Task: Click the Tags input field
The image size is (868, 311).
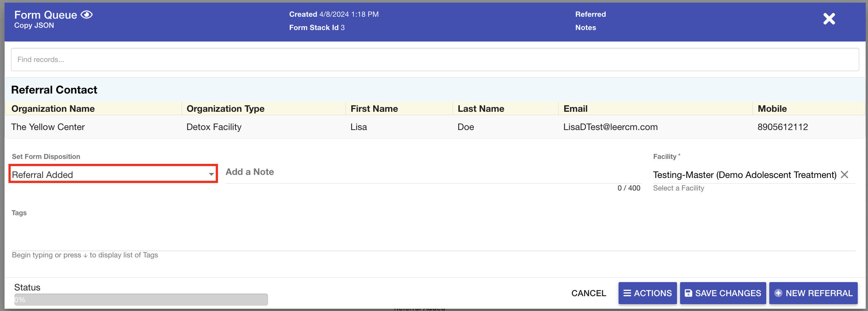Action: pyautogui.click(x=433, y=240)
